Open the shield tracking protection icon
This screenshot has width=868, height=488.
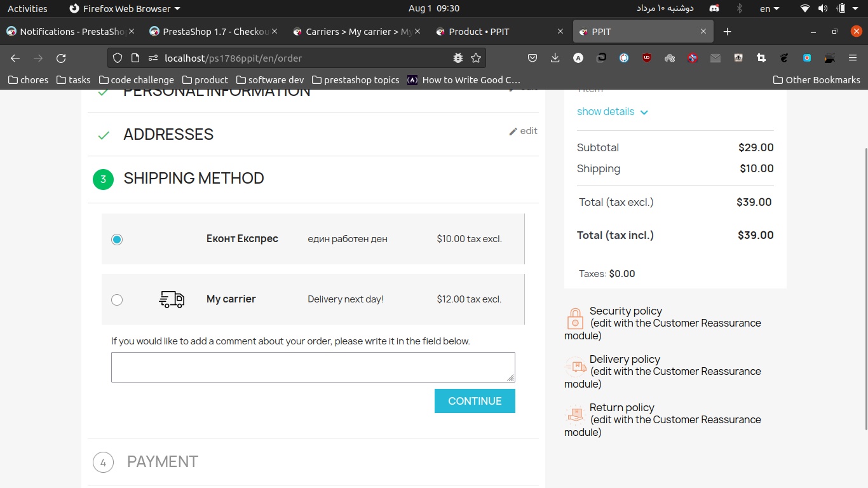(117, 58)
